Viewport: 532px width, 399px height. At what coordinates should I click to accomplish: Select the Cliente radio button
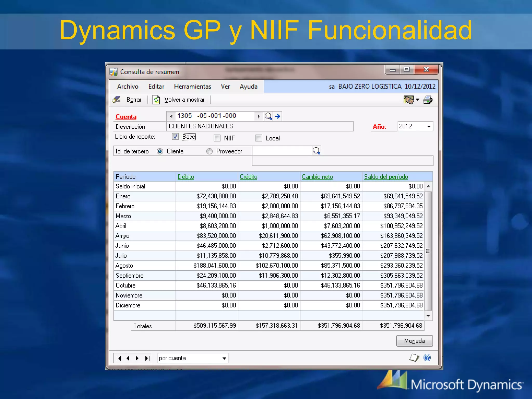point(160,151)
